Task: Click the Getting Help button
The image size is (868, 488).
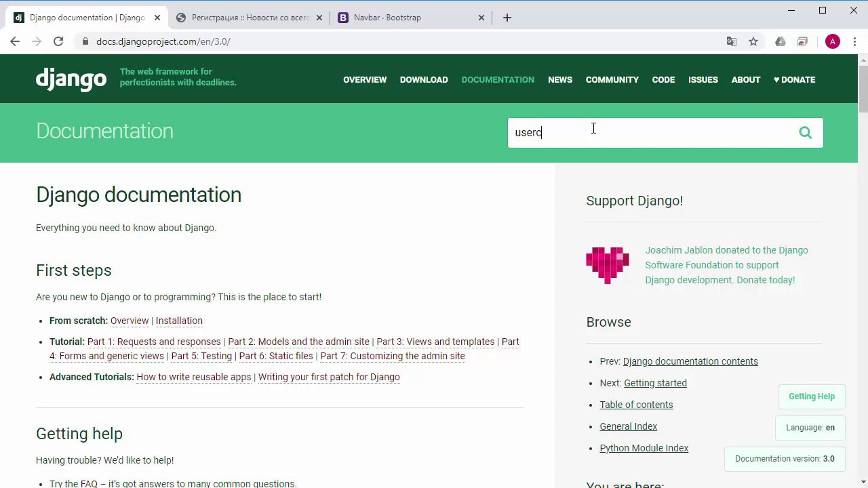Action: coord(812,396)
